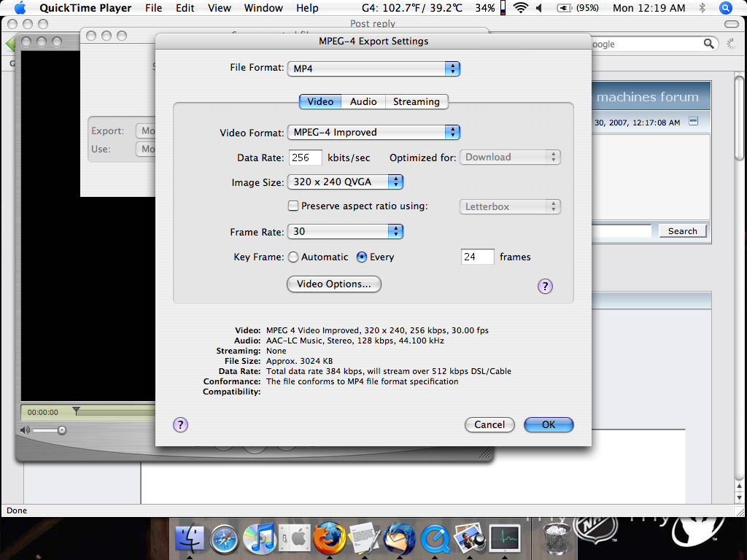This screenshot has height=560, width=747.
Task: Click the menu bar clock
Action: (x=649, y=7)
